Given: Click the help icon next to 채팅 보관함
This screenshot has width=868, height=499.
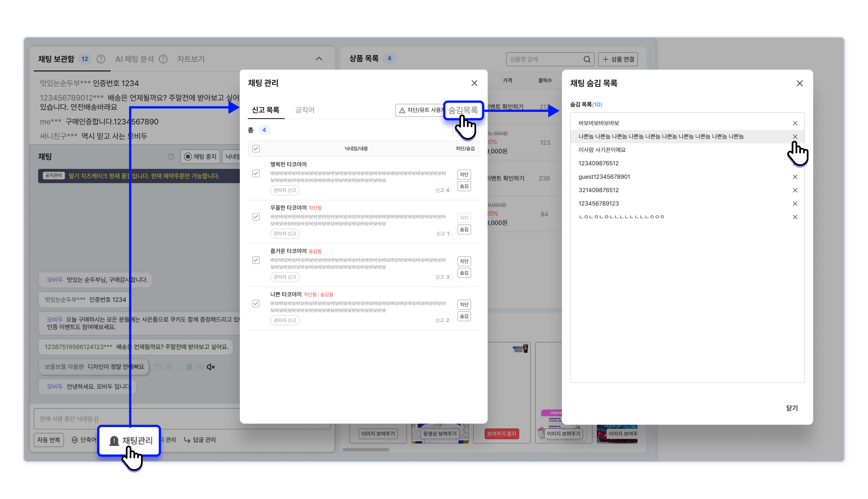Looking at the screenshot, I should click(101, 59).
